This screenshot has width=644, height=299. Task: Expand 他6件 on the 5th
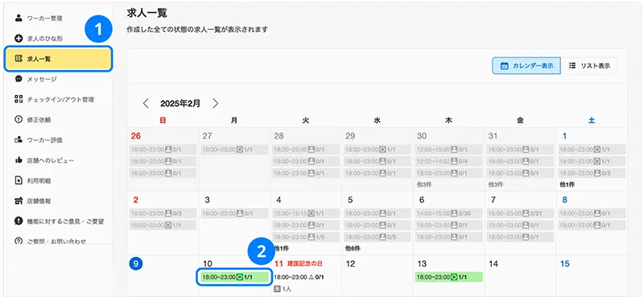[x=353, y=249]
